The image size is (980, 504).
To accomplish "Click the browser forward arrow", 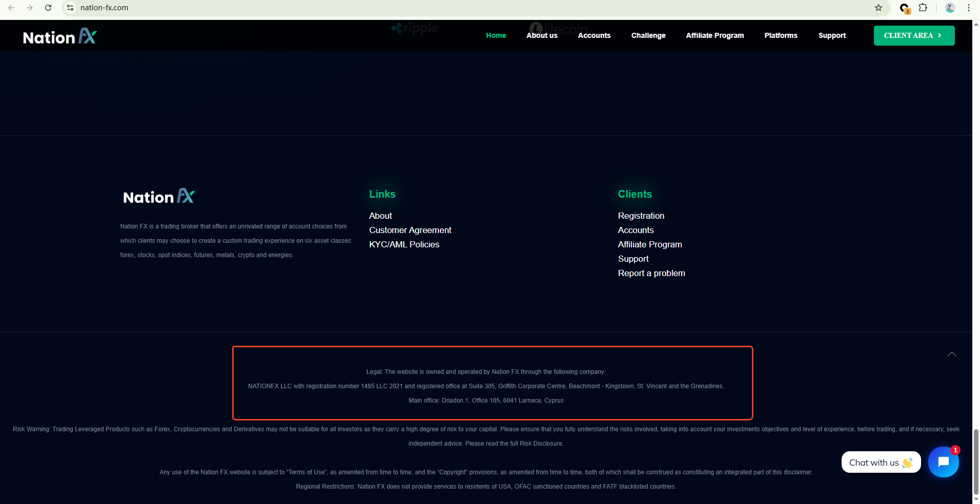I will point(30,8).
